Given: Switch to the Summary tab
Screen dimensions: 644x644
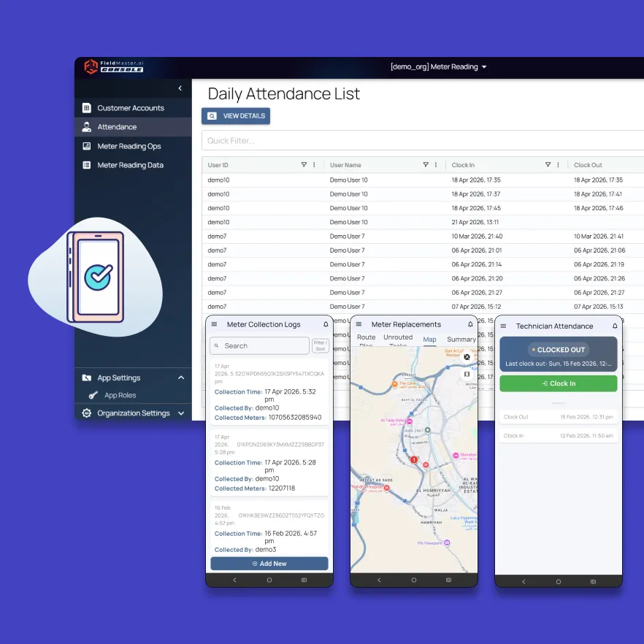Looking at the screenshot, I should pyautogui.click(x=461, y=340).
